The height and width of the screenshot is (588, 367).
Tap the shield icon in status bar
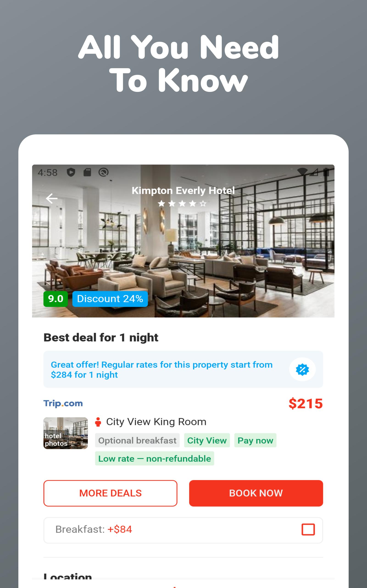71,172
